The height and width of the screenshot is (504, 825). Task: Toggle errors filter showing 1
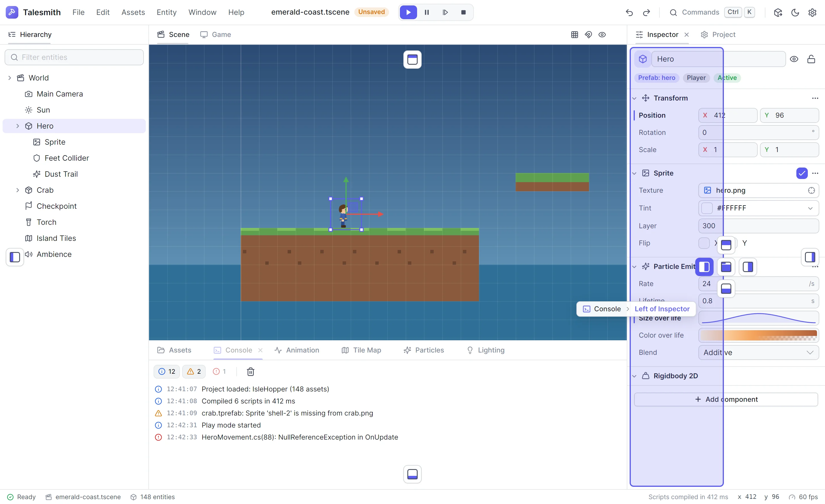pyautogui.click(x=220, y=371)
